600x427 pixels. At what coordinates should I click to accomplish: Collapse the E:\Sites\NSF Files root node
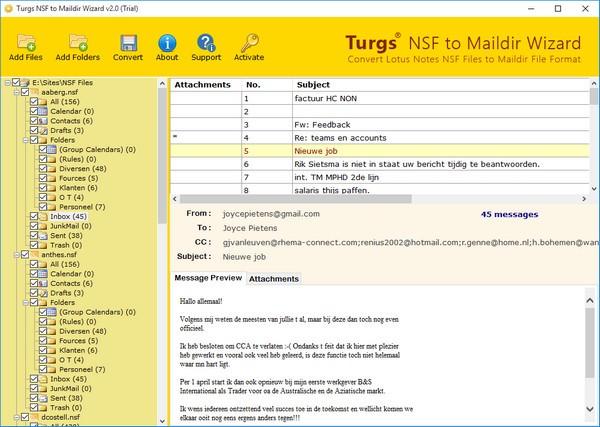[6, 83]
